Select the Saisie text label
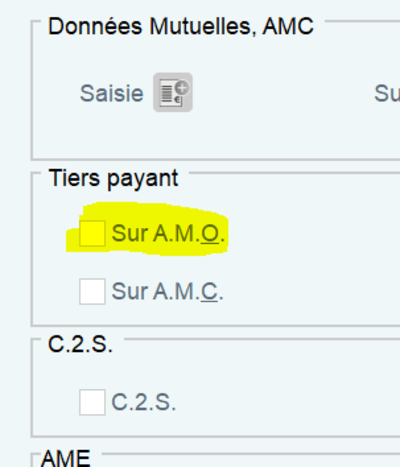The image size is (400, 467). [x=112, y=93]
